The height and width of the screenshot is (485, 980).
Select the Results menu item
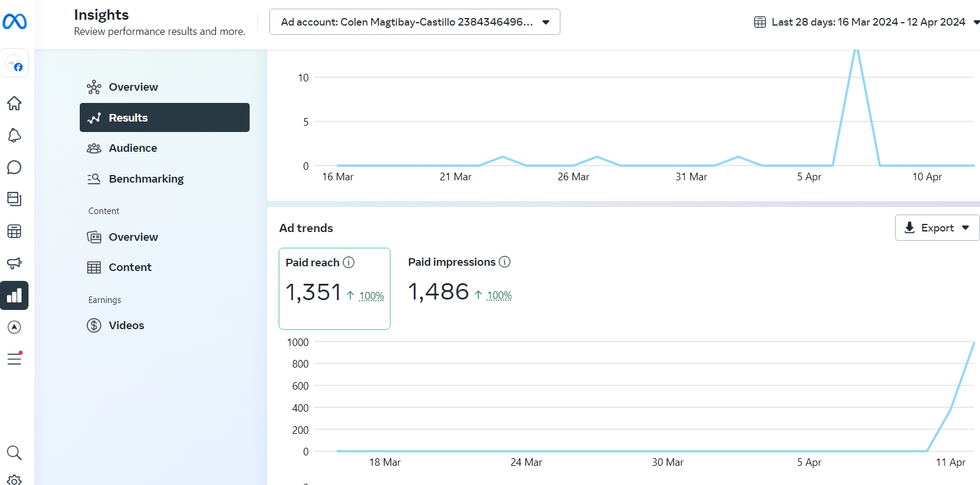[165, 117]
